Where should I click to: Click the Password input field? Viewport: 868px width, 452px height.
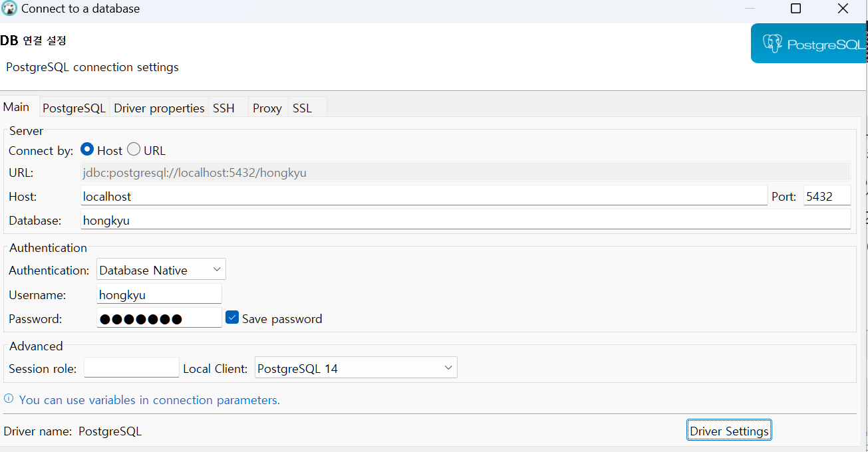coord(159,318)
